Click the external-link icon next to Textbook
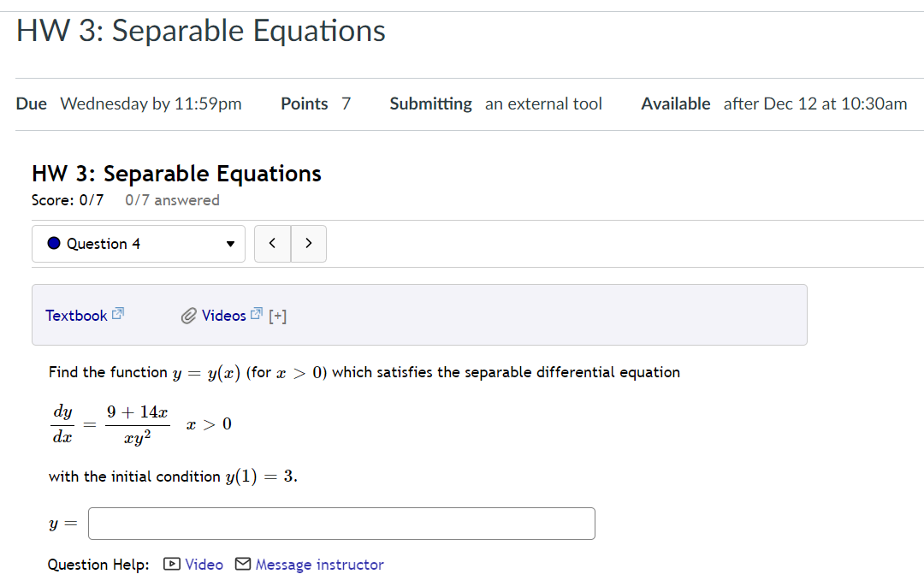This screenshot has width=924, height=586. [118, 314]
